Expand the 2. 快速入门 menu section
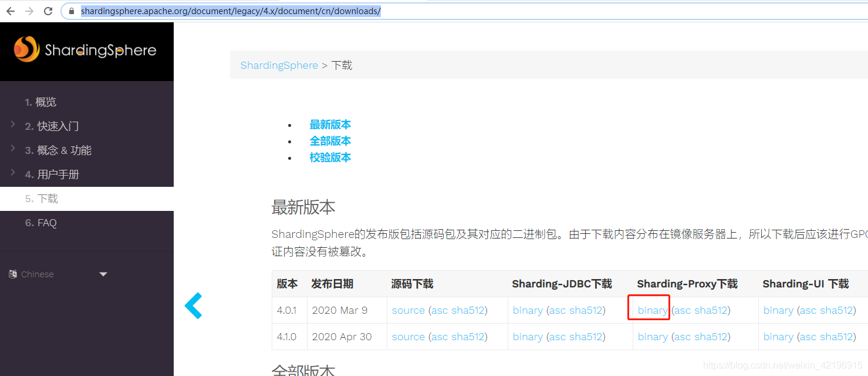Image resolution: width=868 pixels, height=376 pixels. (12, 125)
